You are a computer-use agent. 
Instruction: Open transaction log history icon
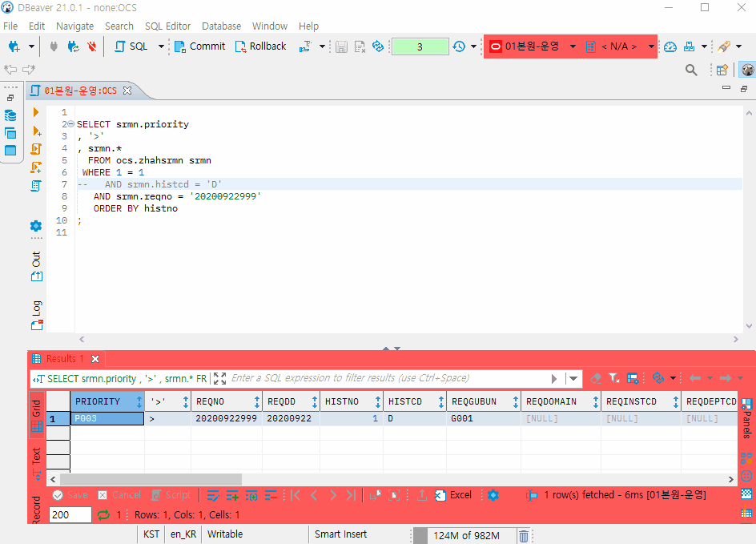[459, 46]
